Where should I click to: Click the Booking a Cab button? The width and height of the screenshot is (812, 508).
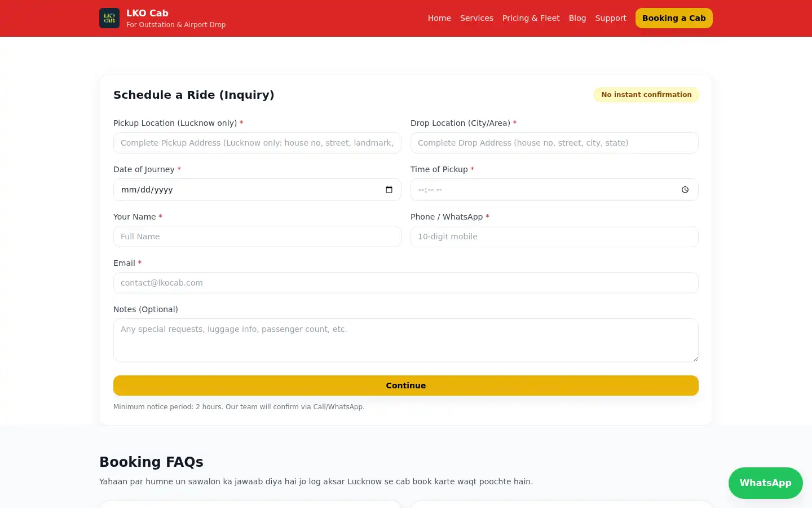(x=674, y=18)
